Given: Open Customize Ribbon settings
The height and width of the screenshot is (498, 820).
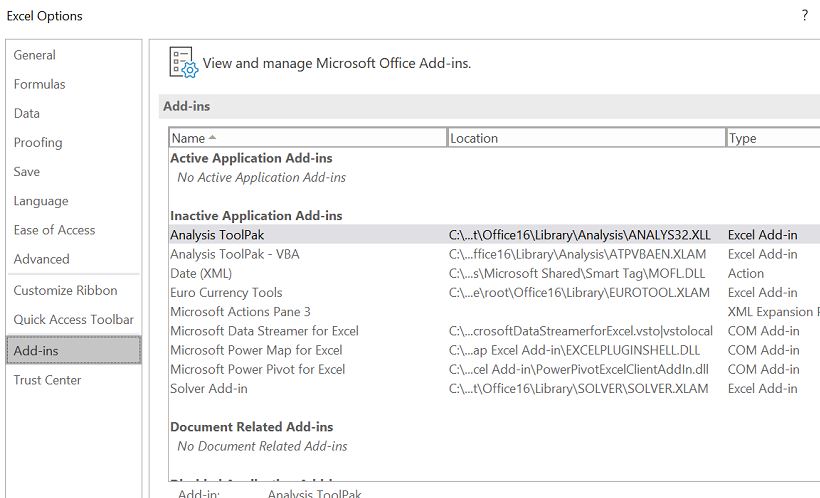Looking at the screenshot, I should point(65,290).
